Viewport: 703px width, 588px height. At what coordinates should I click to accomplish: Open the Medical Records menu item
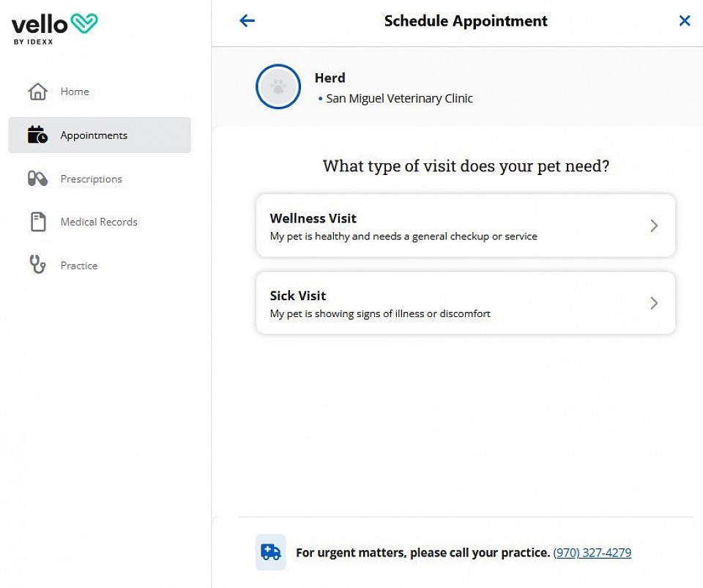[x=100, y=221]
